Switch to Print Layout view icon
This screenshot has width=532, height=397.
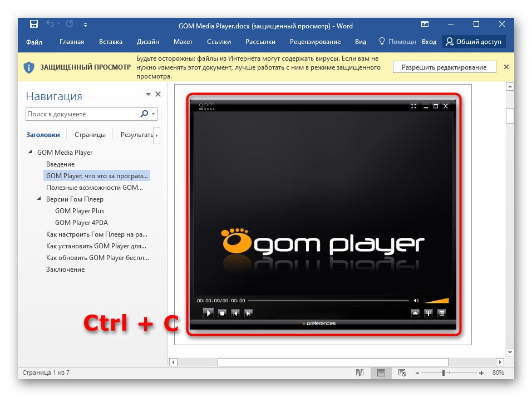coord(381,373)
